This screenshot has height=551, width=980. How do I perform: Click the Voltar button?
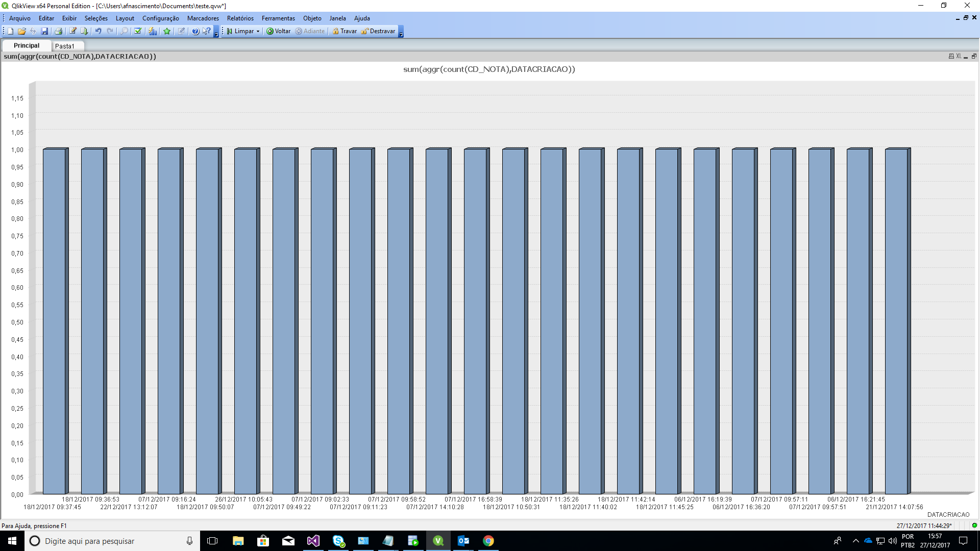click(x=278, y=31)
